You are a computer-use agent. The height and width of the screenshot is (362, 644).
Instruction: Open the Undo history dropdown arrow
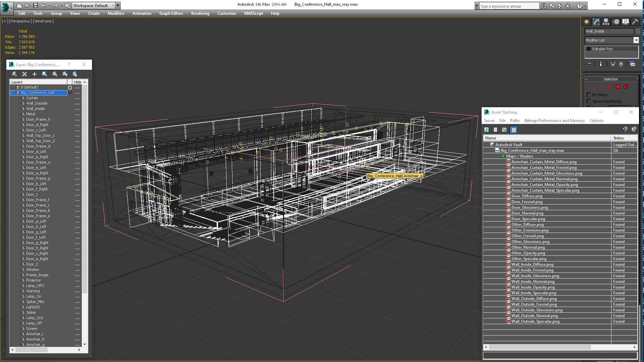pos(50,5)
